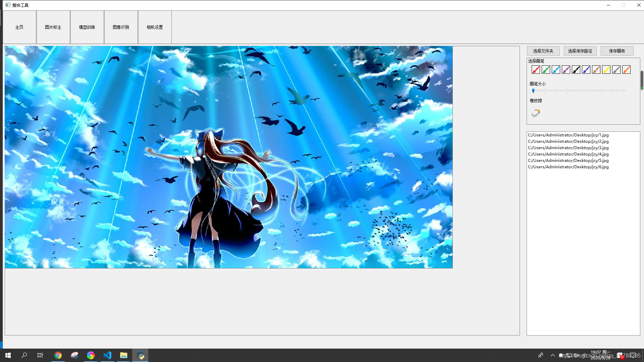Switch to the 模型训练 tab
The height and width of the screenshot is (362, 644).
pos(87,27)
